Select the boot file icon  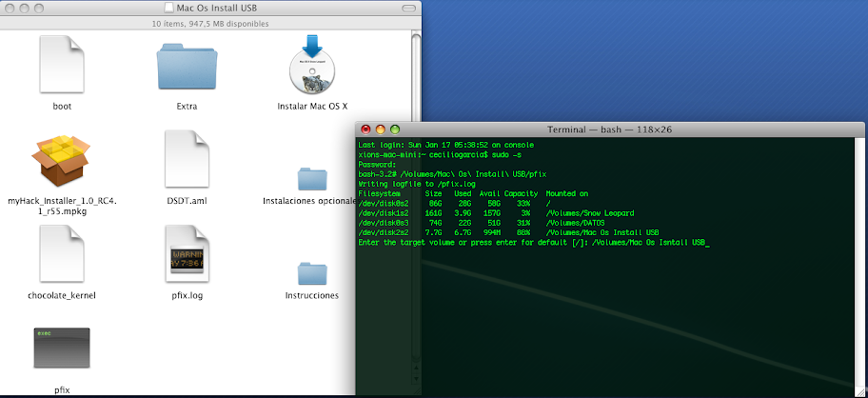pyautogui.click(x=62, y=64)
